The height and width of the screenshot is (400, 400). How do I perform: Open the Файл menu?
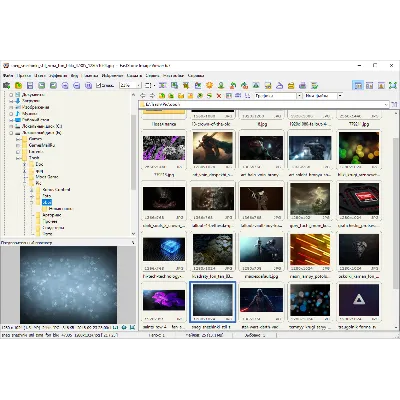8,76
